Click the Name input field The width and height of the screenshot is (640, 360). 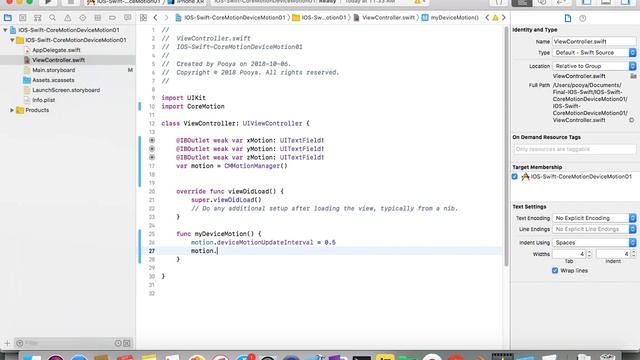[594, 42]
